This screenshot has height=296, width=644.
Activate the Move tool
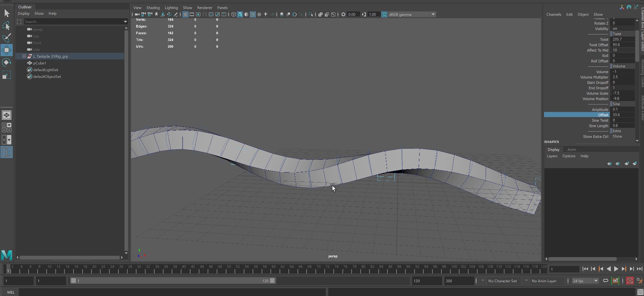[x=6, y=50]
